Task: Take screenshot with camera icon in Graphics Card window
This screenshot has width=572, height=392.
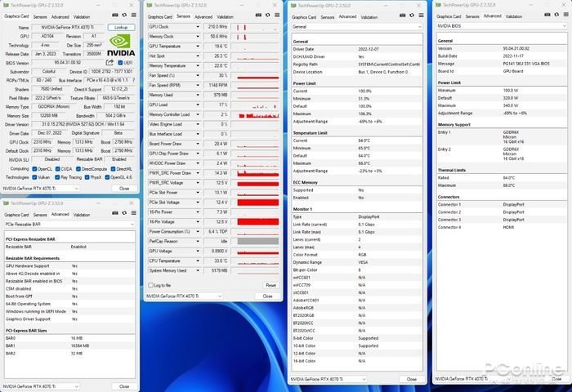Action: [115, 16]
